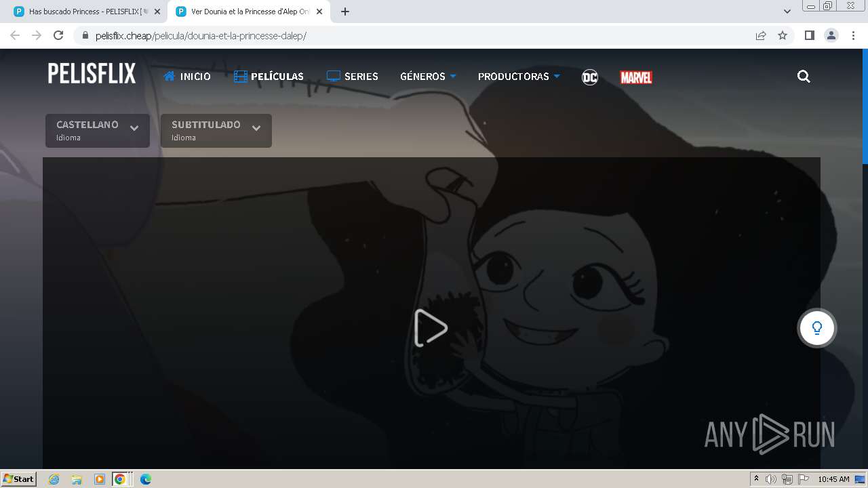Image resolution: width=868 pixels, height=488 pixels.
Task: Open Microsoft Edge taskbar icon
Action: 146,479
